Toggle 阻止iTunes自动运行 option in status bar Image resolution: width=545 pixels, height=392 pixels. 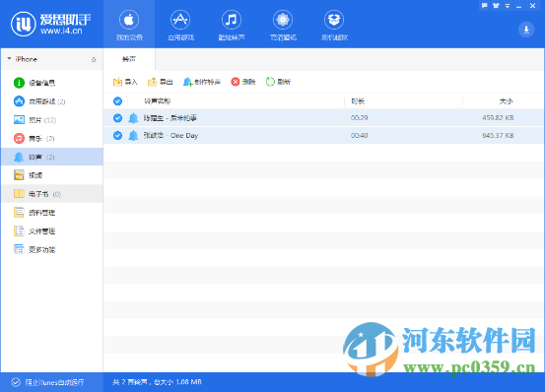tap(47, 382)
